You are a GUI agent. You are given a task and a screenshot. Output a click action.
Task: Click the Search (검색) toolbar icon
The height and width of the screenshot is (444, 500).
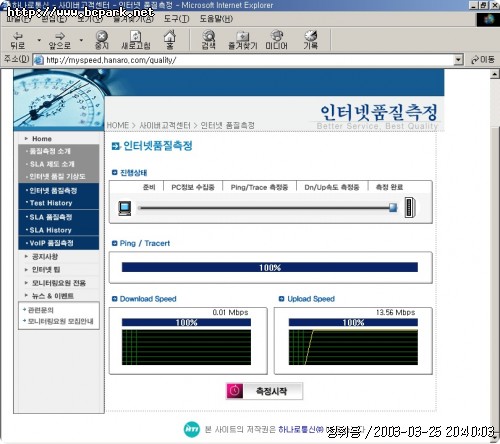tap(209, 40)
